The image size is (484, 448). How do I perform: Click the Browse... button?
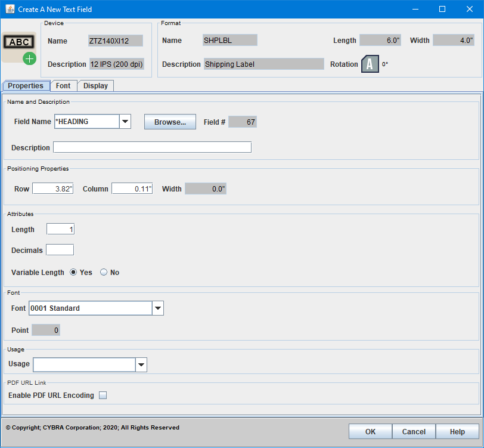coord(170,122)
